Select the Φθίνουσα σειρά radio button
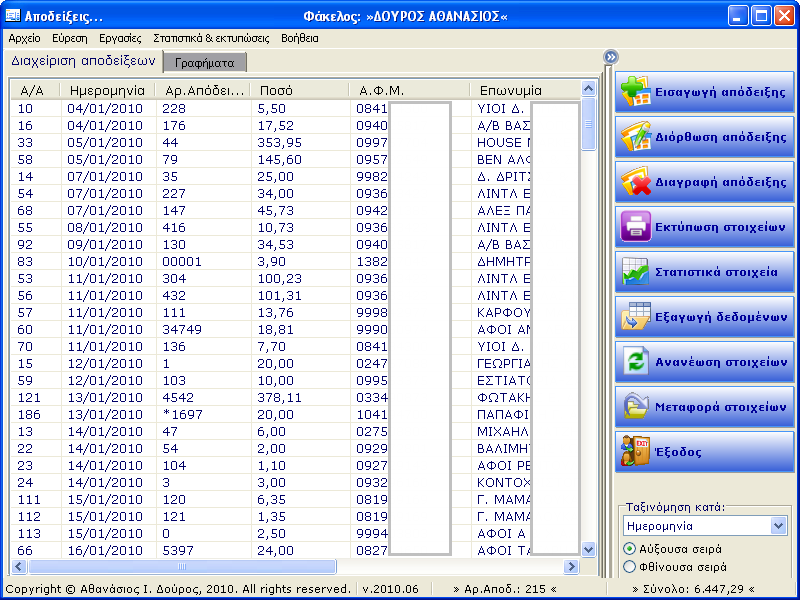This screenshot has width=800, height=600. 630,567
